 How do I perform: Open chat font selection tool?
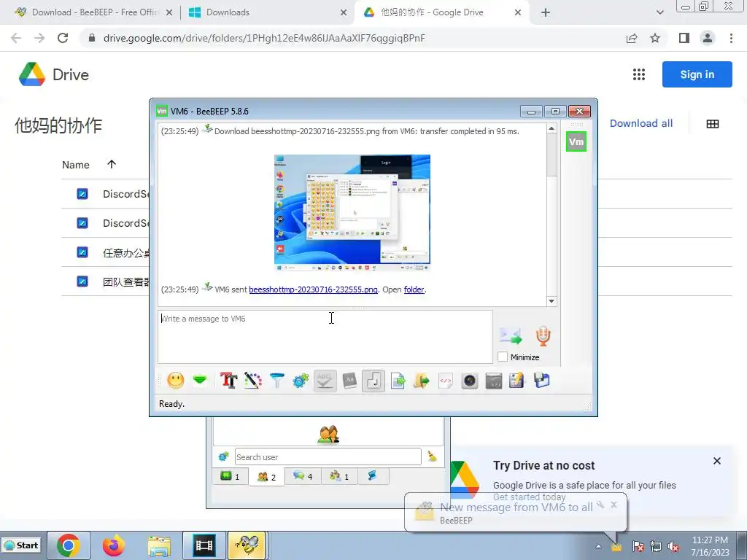(x=228, y=381)
